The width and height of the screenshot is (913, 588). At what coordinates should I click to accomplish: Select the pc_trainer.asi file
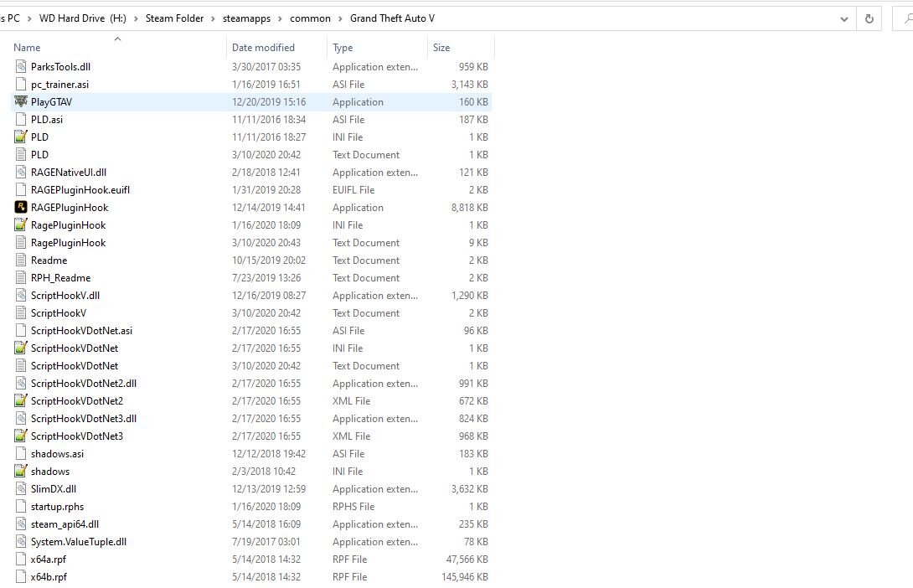[x=59, y=85]
